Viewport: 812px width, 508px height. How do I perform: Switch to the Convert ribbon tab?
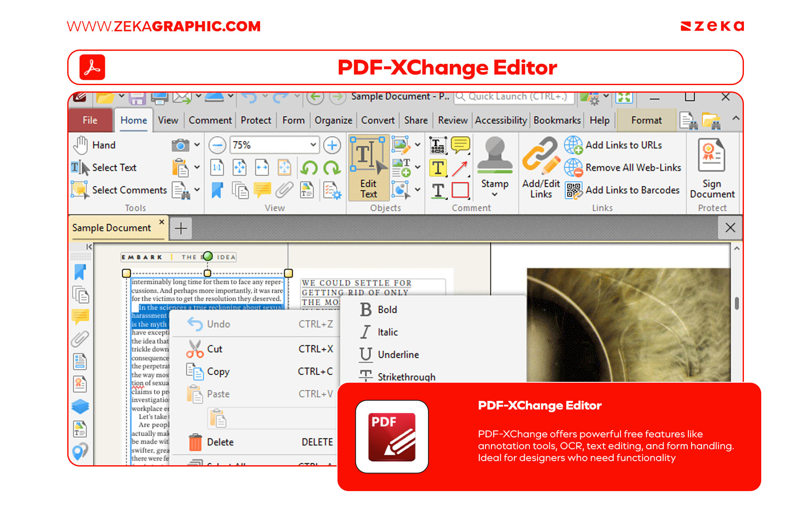pyautogui.click(x=378, y=121)
